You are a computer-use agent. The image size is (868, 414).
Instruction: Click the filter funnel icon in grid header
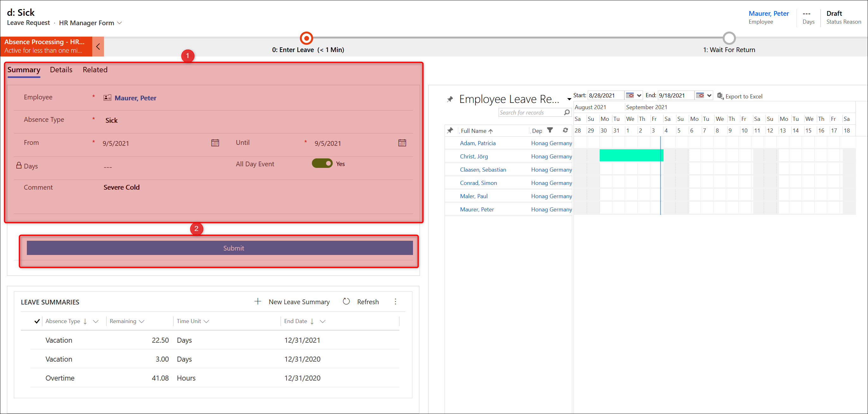(x=550, y=130)
